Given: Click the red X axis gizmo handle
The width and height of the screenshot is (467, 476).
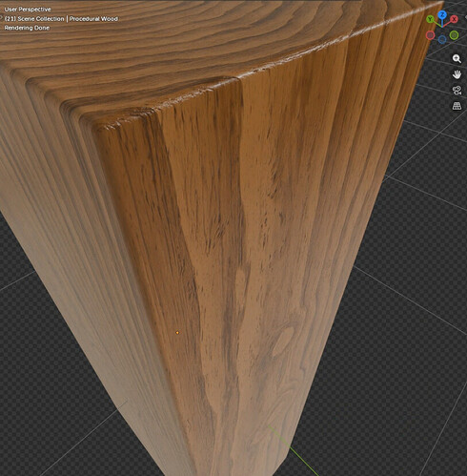Looking at the screenshot, I should (x=454, y=19).
